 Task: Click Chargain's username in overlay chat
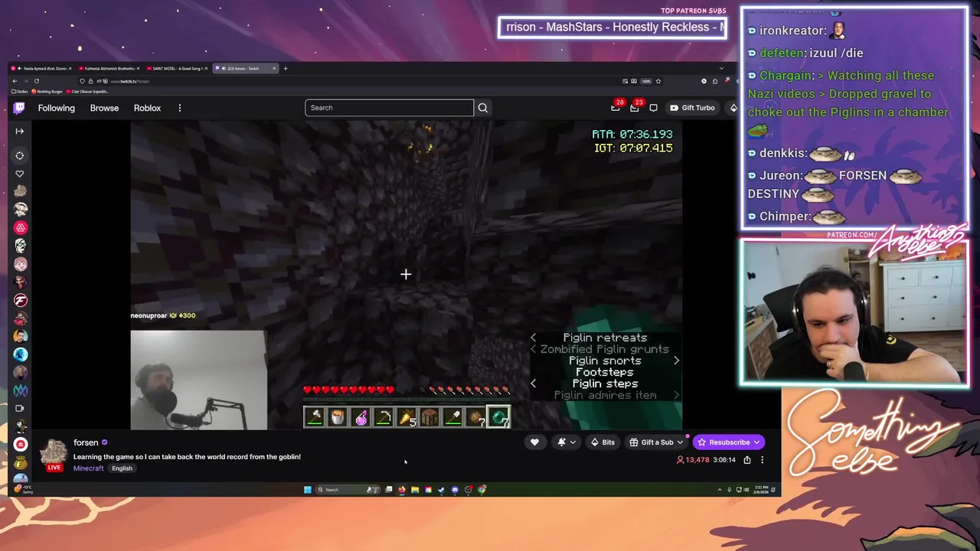tap(786, 75)
